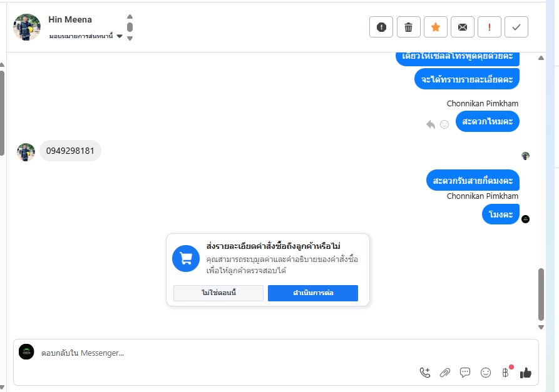Attach a file with the paperclip icon
This screenshot has width=559, height=392.
click(x=445, y=373)
